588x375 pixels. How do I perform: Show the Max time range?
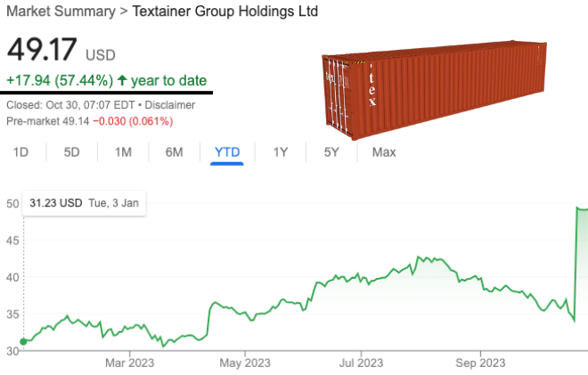[x=384, y=152]
